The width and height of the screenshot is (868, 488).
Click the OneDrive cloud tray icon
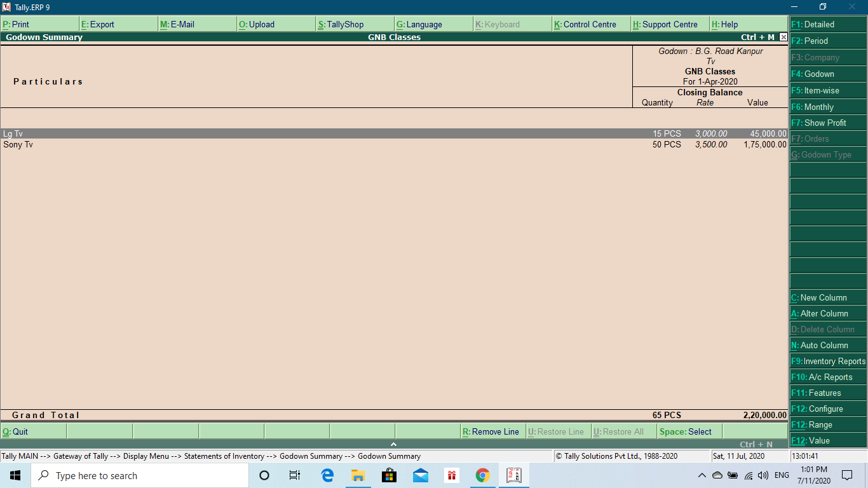717,475
